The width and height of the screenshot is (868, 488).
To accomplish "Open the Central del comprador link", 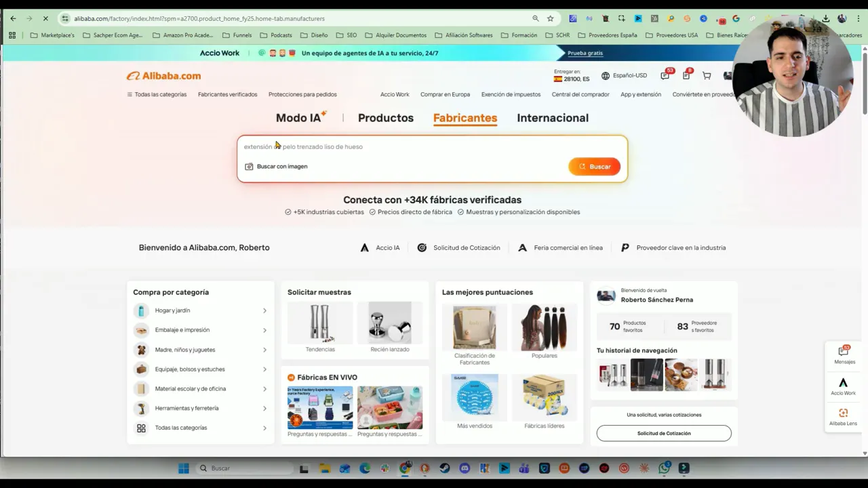I will point(580,94).
